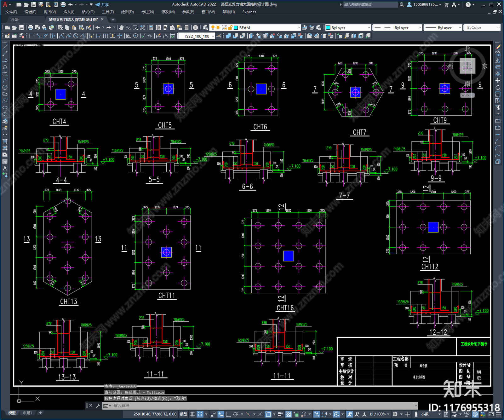Click the Line tool in the draw toolbar
This screenshot has width=504, height=420.
(5, 47)
